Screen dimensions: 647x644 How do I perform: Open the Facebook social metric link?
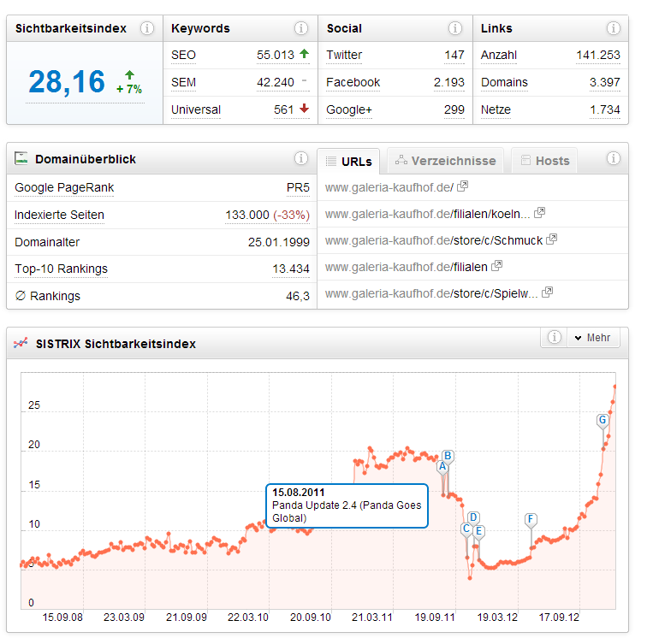(x=353, y=82)
